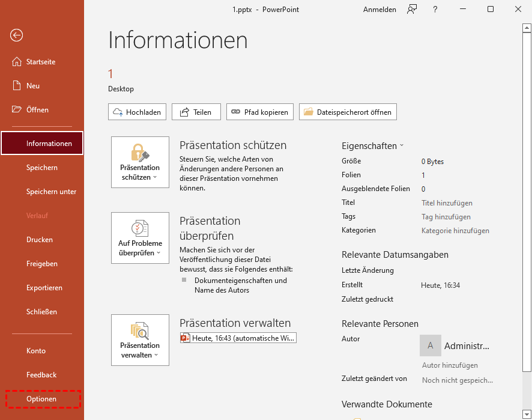Click the Startseite home icon
Viewport: 532px width, 420px height.
(x=17, y=61)
